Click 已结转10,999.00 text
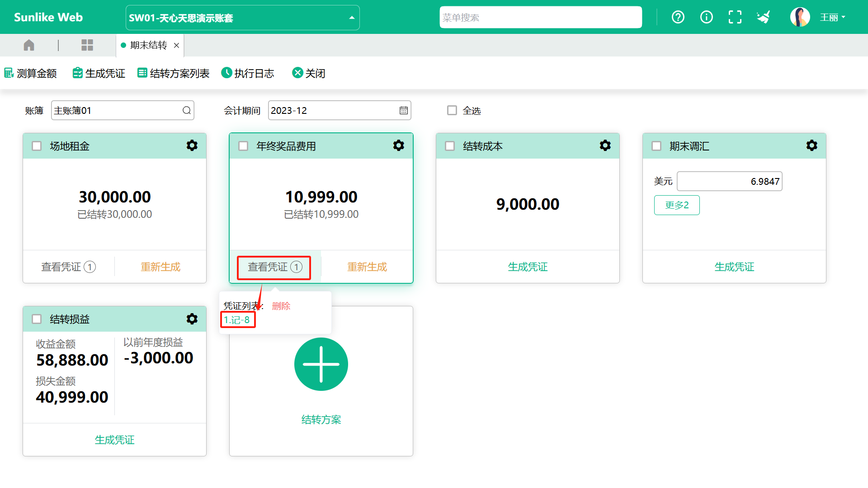This screenshot has width=868, height=488. [x=321, y=215]
